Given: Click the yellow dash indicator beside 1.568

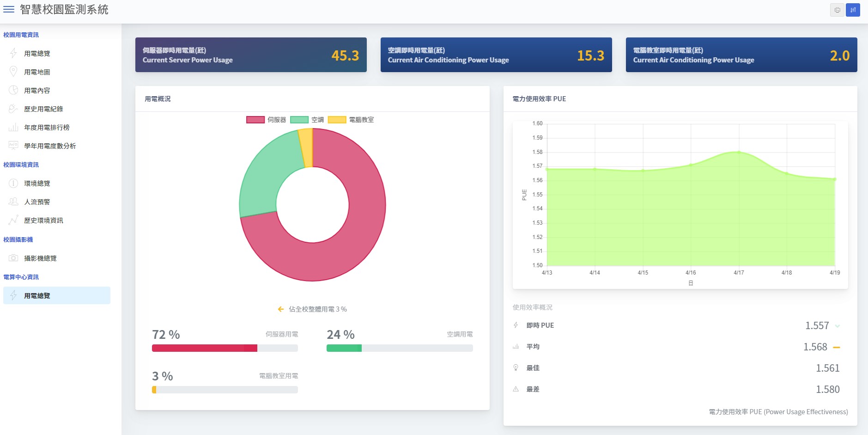Looking at the screenshot, I should click(836, 347).
